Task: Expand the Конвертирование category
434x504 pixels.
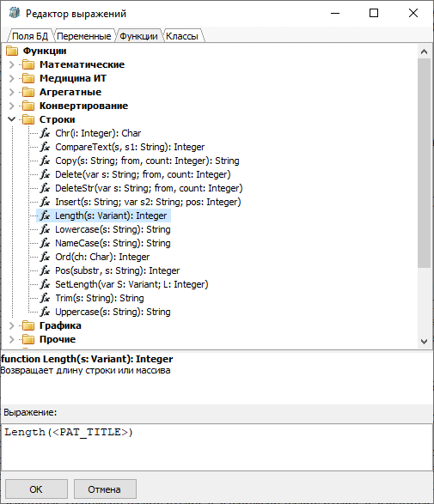Action: pos(11,106)
